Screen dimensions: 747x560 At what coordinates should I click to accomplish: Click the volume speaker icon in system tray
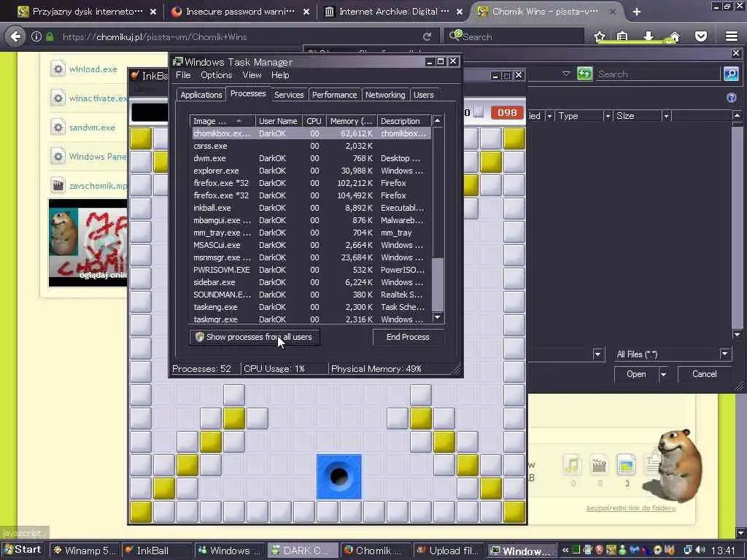coord(700,550)
